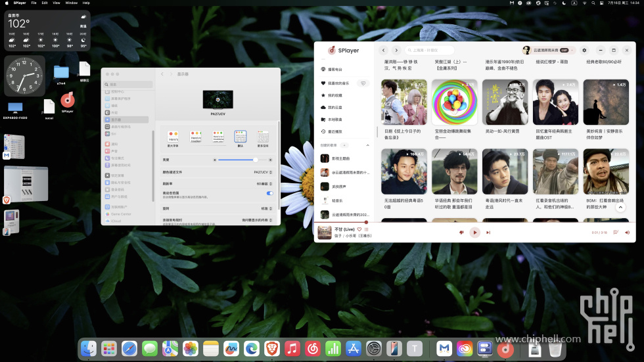Screen dimensions: 644x362
Task: Dislike the current track with thumbs-down
Action: [x=461, y=233]
